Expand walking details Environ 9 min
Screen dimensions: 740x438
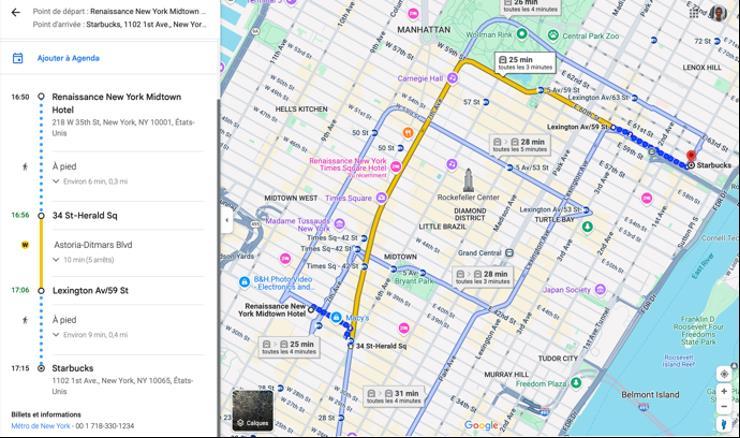point(90,335)
